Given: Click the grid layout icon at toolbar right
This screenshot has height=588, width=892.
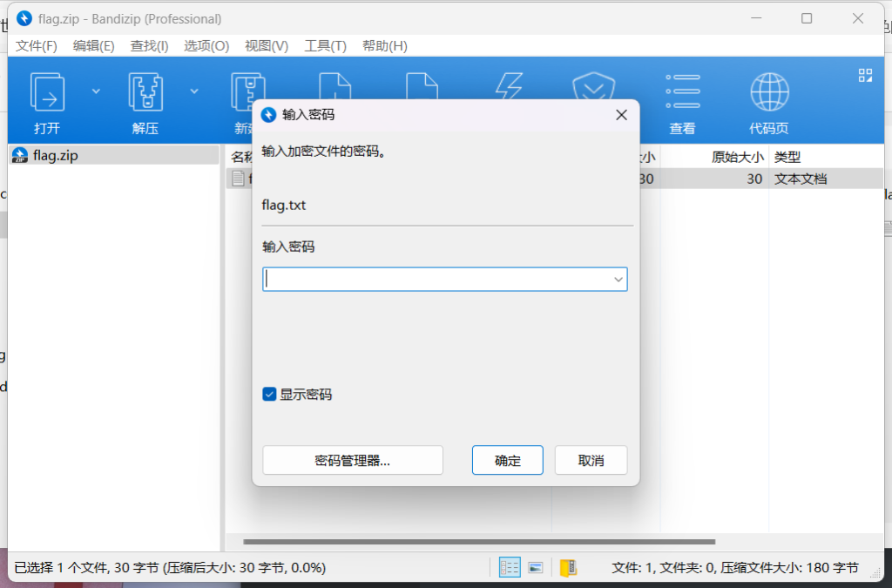Looking at the screenshot, I should 865,76.
